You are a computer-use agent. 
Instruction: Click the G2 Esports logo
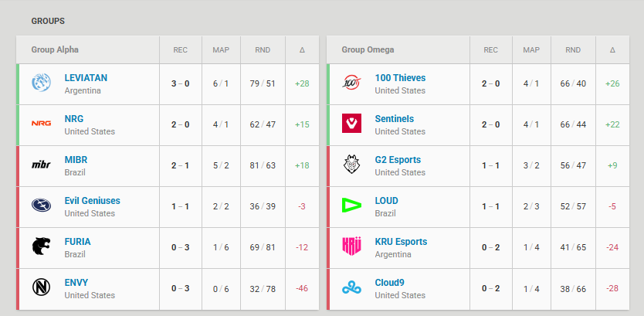pos(351,165)
